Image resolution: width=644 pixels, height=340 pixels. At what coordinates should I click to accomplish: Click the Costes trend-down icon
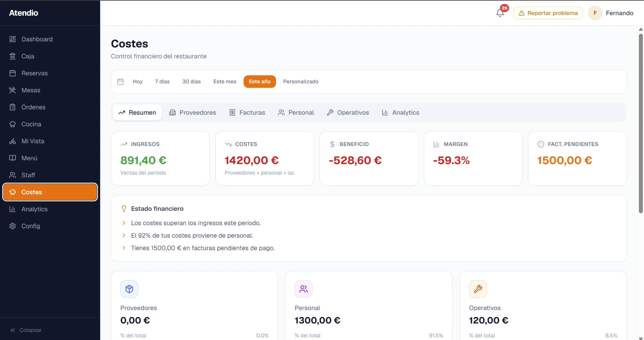[228, 144]
